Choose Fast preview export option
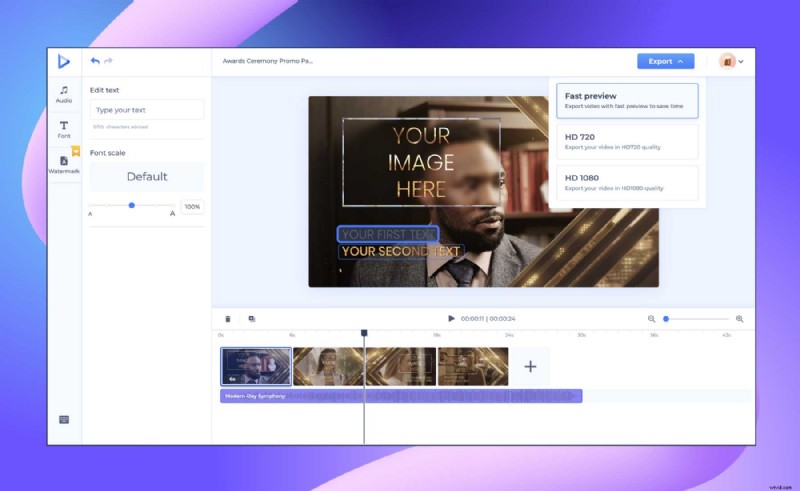The width and height of the screenshot is (800, 491). (x=627, y=101)
